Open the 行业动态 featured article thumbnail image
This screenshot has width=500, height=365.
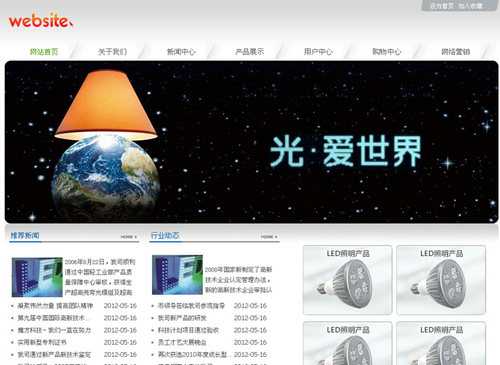click(x=177, y=275)
